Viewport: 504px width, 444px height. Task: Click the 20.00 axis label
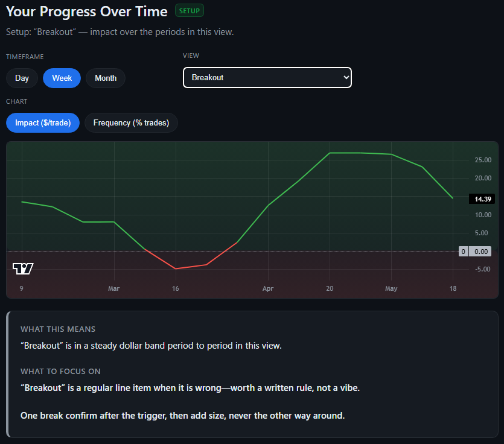483,178
